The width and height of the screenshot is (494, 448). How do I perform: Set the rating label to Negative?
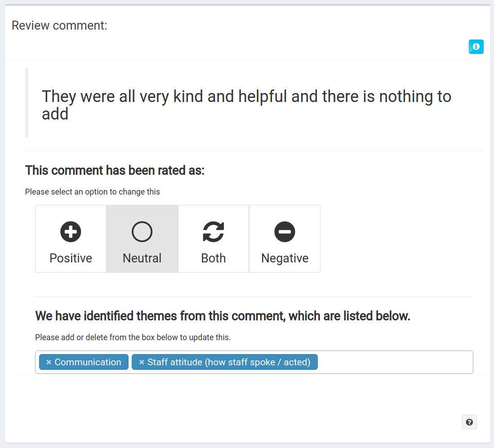tap(285, 258)
